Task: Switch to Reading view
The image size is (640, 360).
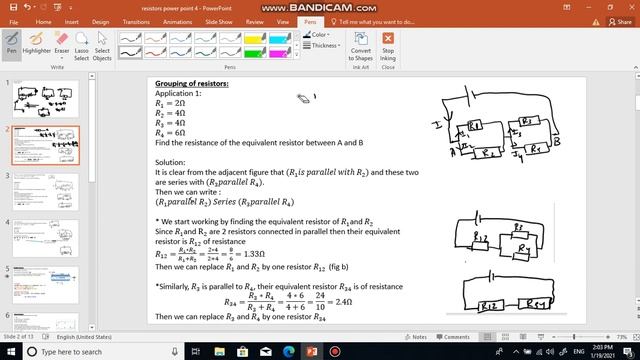Action: click(523, 337)
